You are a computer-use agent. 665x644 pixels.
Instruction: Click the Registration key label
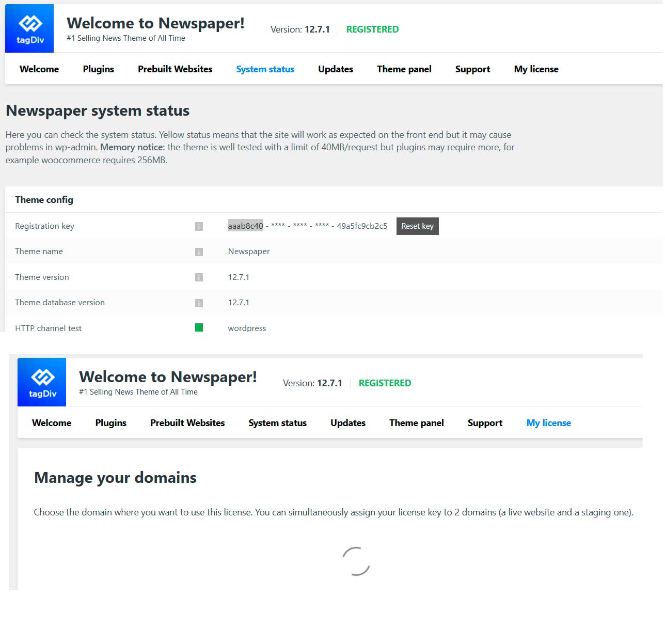44,226
